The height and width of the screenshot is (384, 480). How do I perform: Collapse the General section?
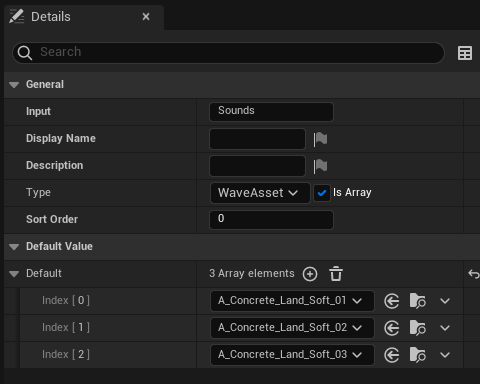click(x=14, y=85)
